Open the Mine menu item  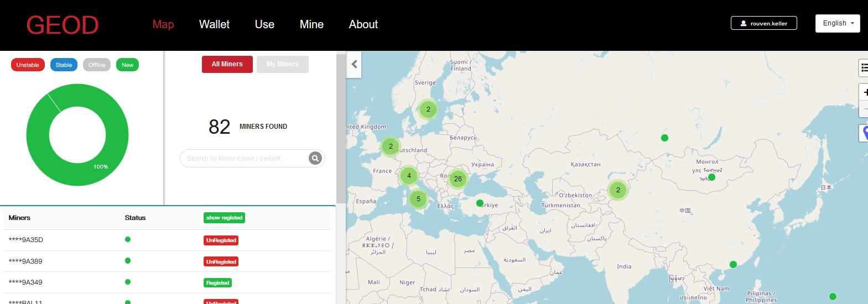point(311,24)
